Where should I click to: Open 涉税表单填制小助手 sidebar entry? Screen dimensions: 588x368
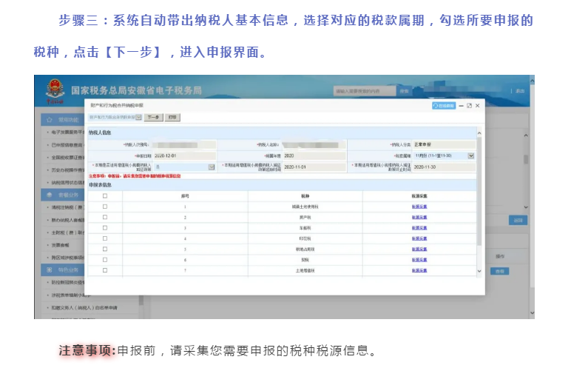pyautogui.click(x=70, y=295)
